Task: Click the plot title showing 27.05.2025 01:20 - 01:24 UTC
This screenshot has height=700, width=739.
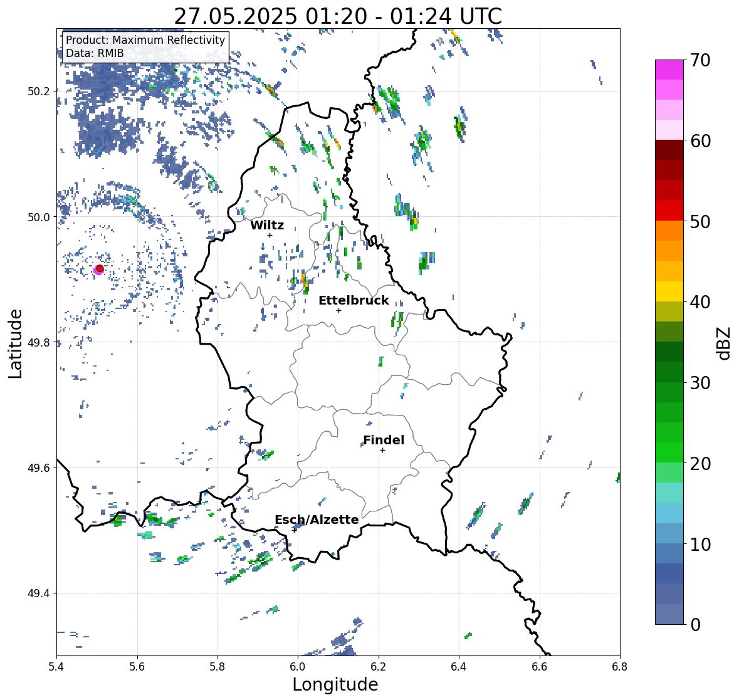Action: coord(338,16)
